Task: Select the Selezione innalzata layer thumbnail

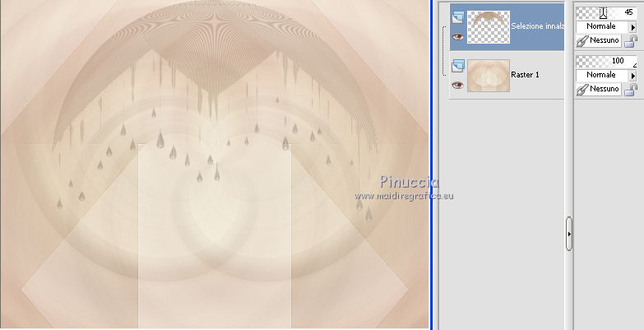Action: [x=489, y=27]
